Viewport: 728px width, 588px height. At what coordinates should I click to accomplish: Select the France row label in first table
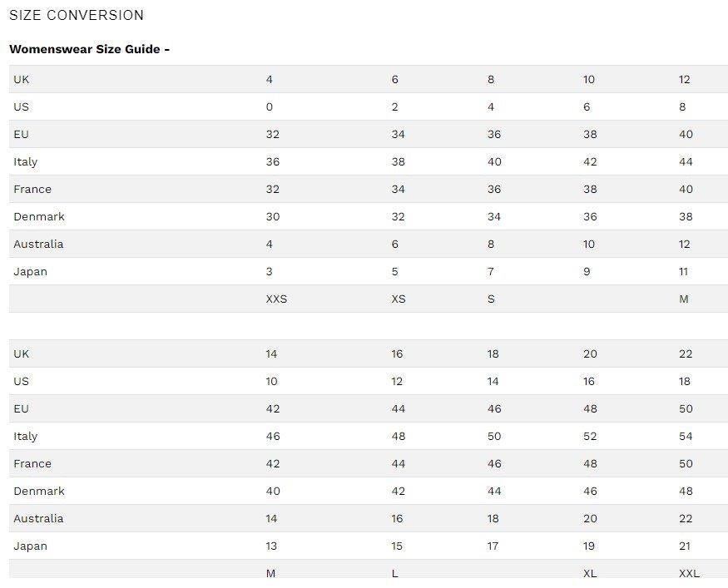tap(32, 190)
